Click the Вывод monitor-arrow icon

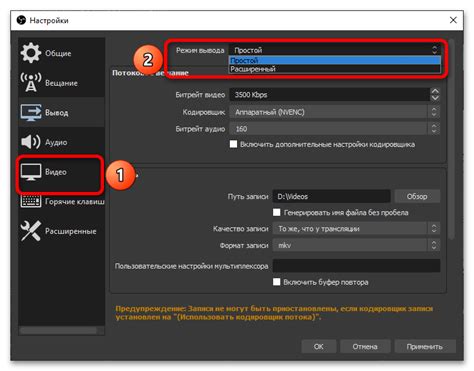pos(31,112)
